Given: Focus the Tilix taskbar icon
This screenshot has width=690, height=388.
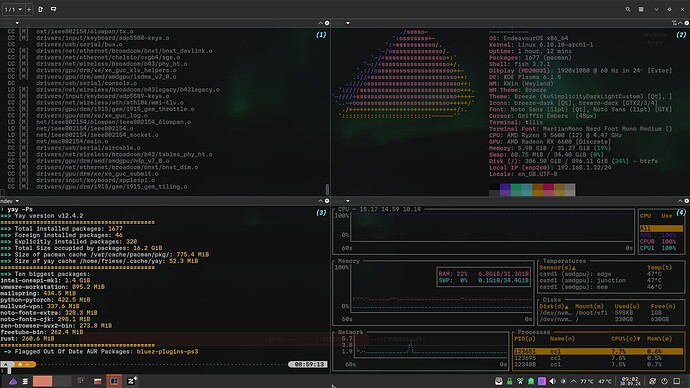Looking at the screenshot, I should click(x=114, y=381).
